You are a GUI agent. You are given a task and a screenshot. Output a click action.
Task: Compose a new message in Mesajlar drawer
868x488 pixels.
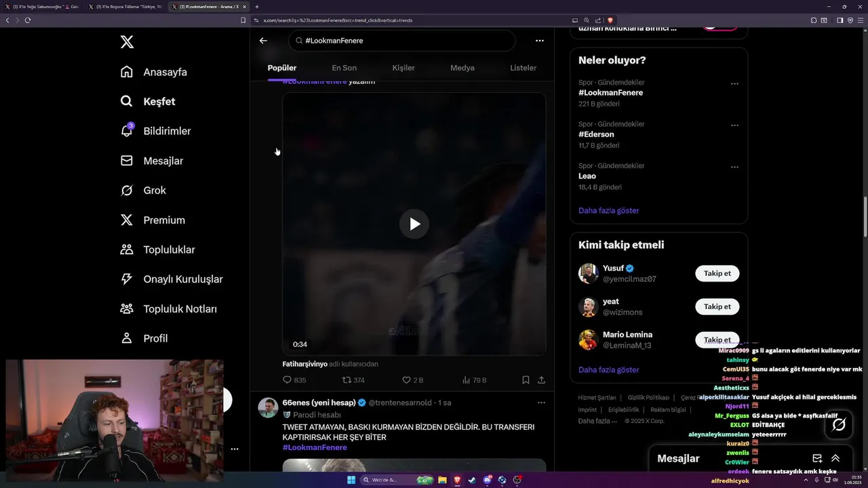[x=817, y=459]
